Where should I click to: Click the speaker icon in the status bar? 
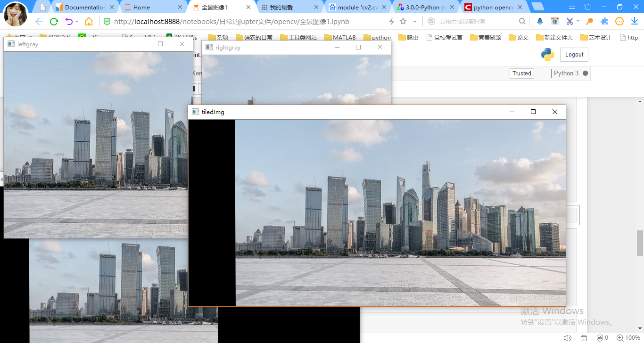coord(568,338)
